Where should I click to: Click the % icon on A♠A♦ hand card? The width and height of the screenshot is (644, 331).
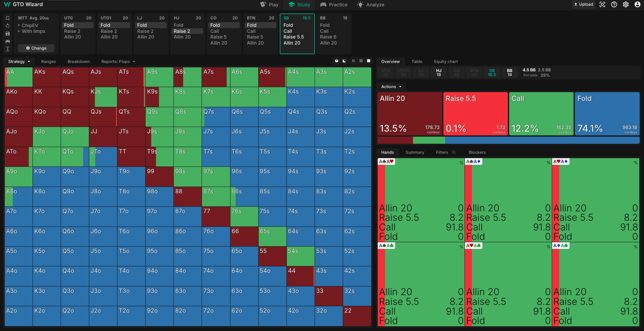click(x=548, y=162)
